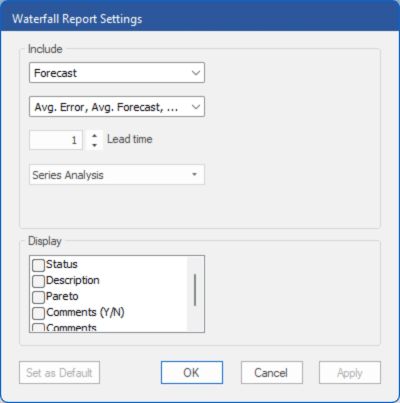
Task: Click the OK button
Action: point(192,373)
